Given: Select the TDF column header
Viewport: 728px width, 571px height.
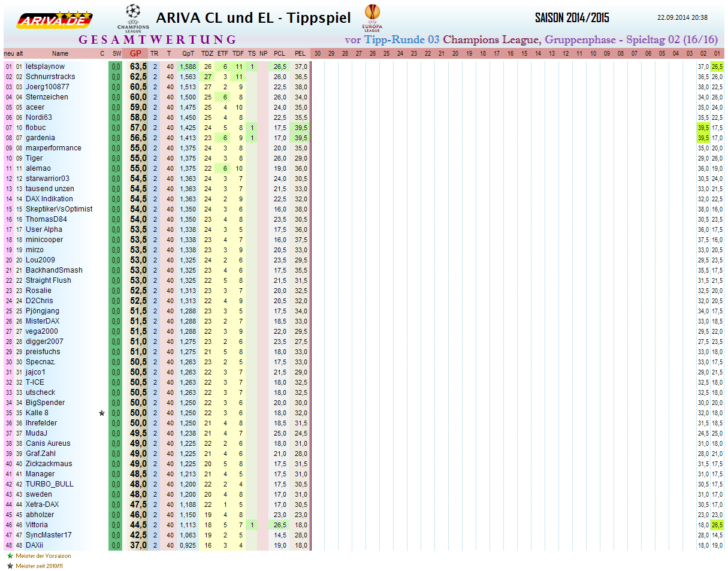Looking at the screenshot, I should [238, 53].
